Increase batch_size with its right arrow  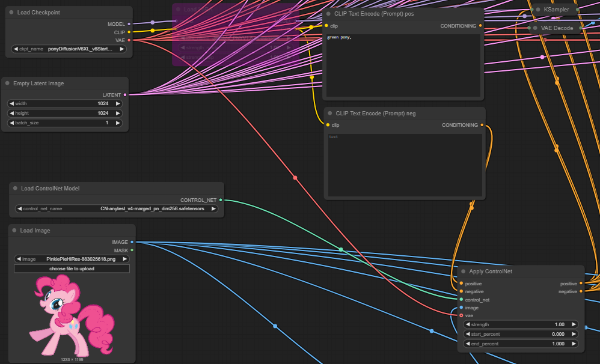[x=118, y=123]
